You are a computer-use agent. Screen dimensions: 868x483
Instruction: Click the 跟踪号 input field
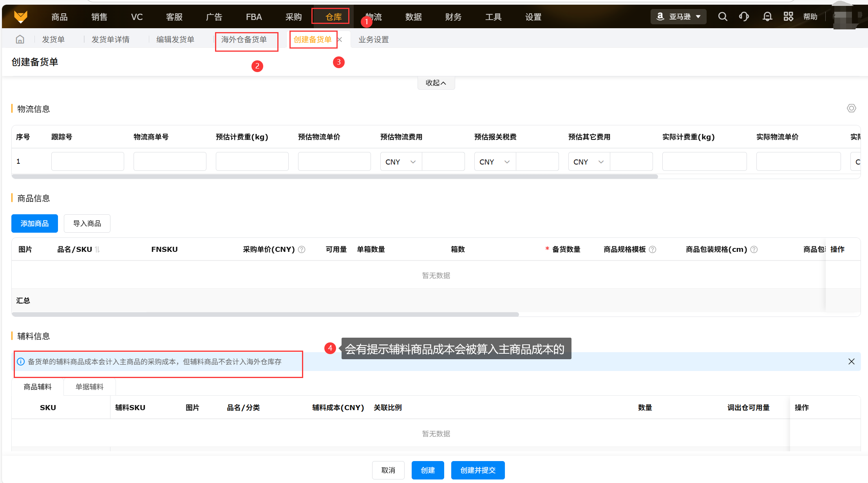coord(87,161)
